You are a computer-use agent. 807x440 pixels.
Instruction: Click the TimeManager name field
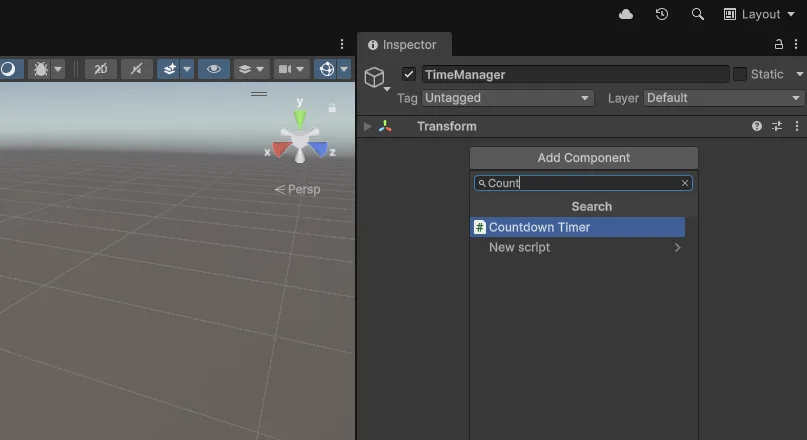[x=575, y=74]
